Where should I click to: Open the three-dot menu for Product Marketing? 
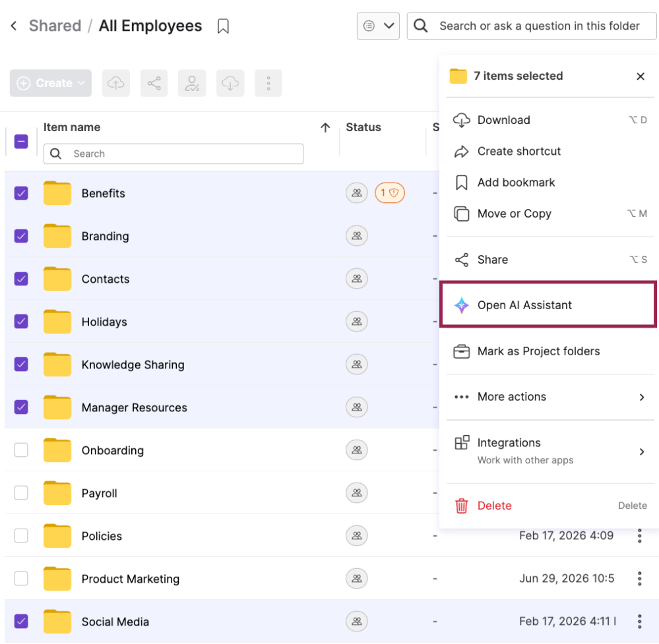[639, 579]
